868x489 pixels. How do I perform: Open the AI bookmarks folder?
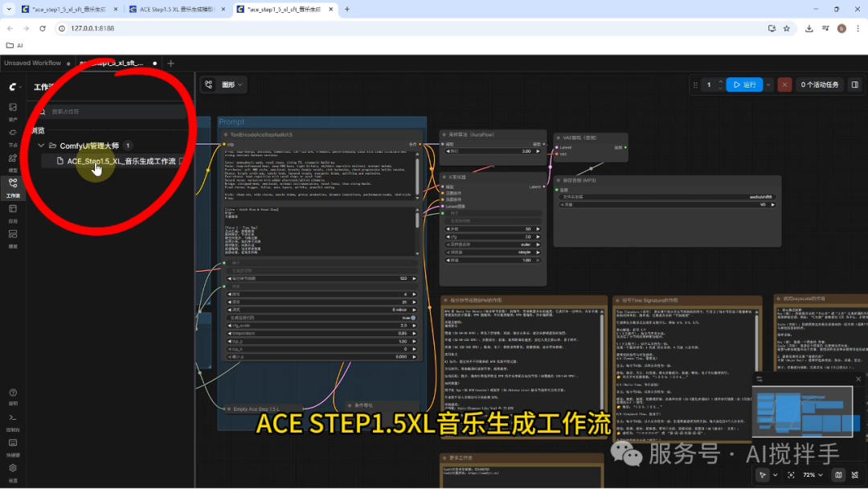coord(14,45)
